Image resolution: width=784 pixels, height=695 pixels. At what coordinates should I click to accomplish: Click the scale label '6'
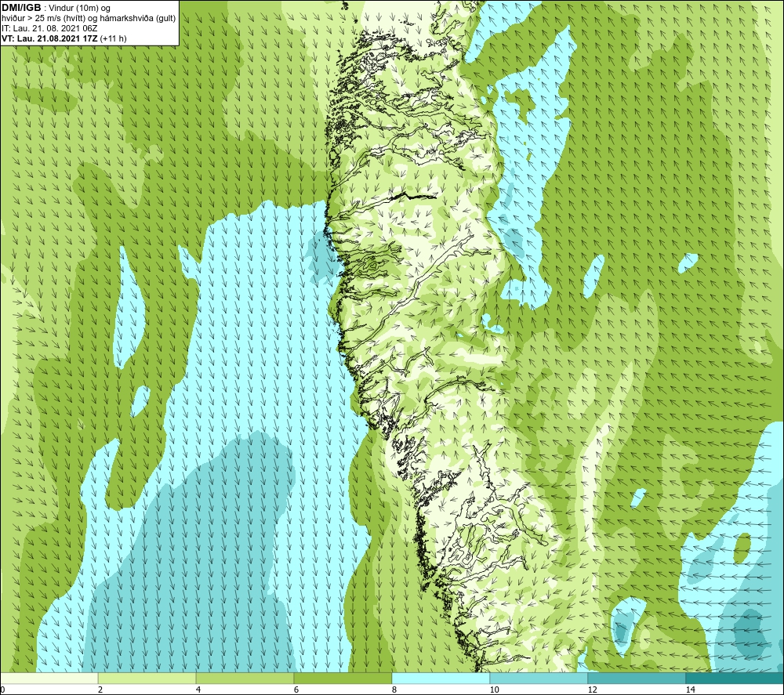pyautogui.click(x=296, y=690)
